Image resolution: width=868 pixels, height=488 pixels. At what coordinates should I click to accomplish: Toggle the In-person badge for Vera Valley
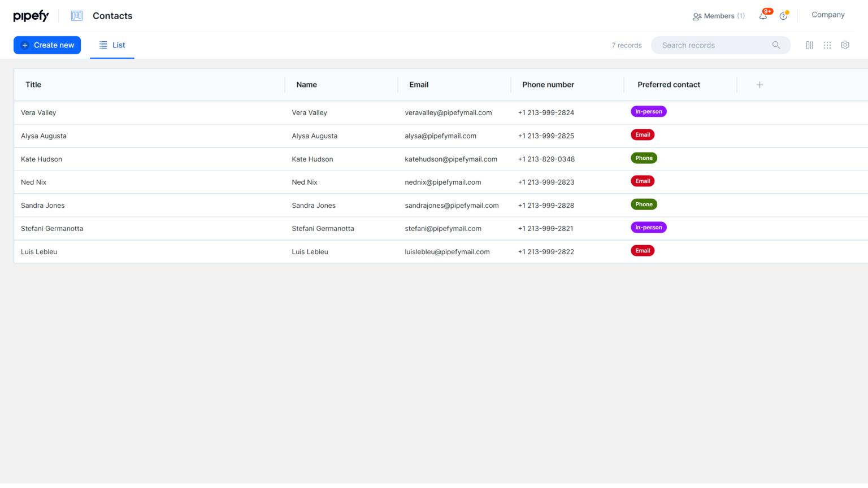tap(648, 111)
